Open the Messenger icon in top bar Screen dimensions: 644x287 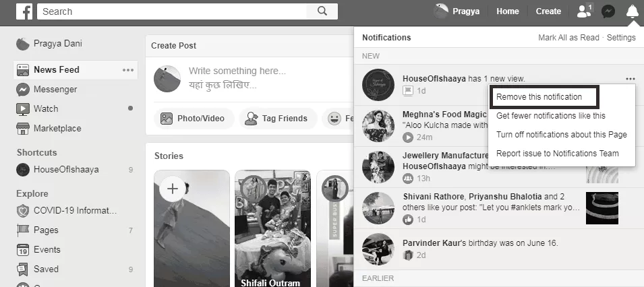608,11
